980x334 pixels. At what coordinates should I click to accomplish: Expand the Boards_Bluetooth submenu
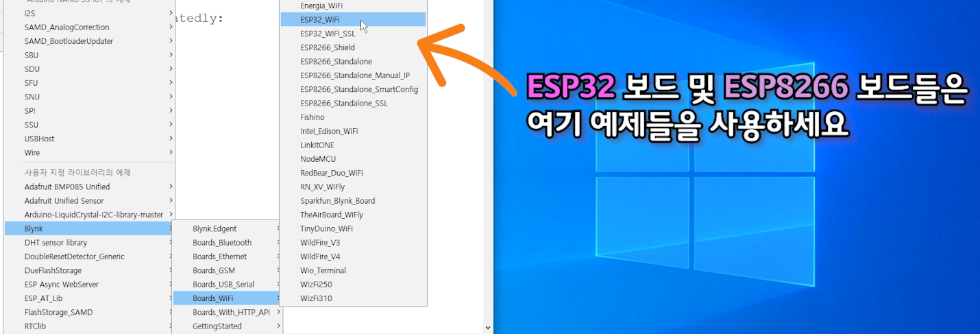pyautogui.click(x=228, y=243)
